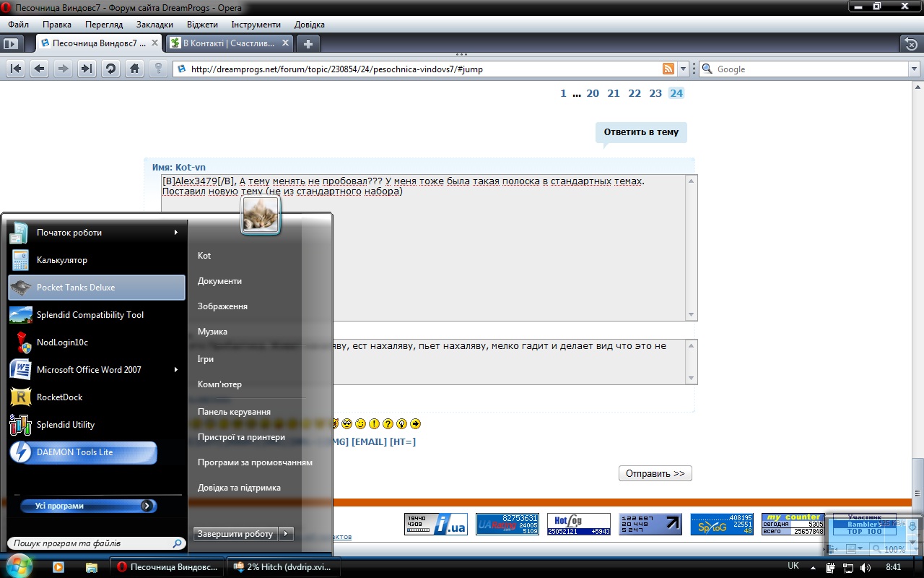Open the Закладки menu
The image size is (924, 578).
coord(154,25)
